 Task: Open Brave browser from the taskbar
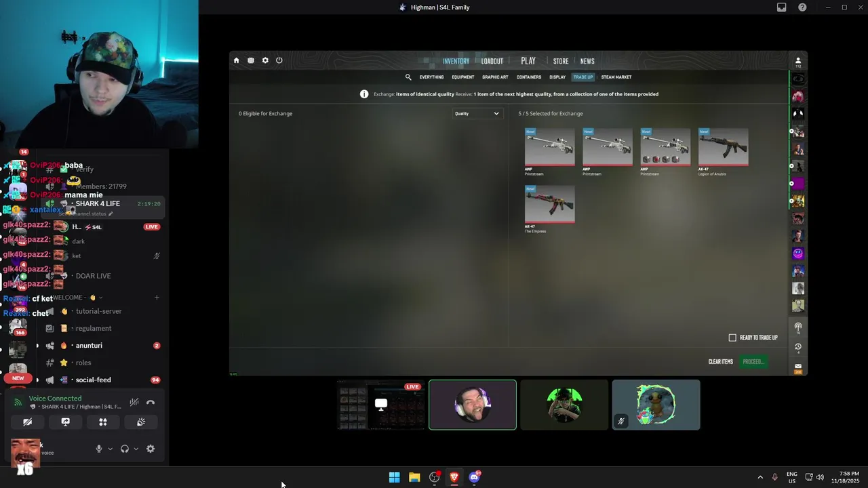coord(454,477)
